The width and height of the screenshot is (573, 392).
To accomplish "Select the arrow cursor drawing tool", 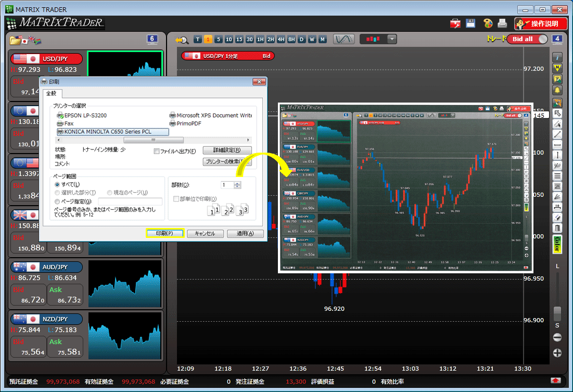I will tap(557, 113).
